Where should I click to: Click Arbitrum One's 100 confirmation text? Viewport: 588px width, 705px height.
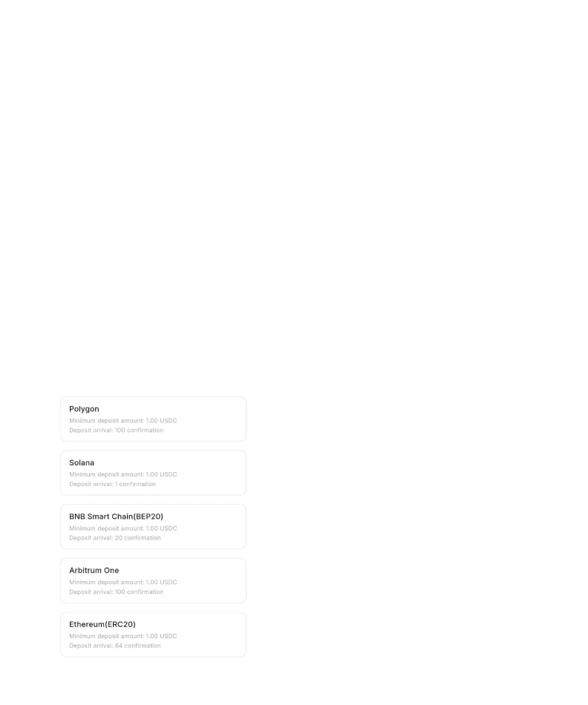(x=116, y=591)
